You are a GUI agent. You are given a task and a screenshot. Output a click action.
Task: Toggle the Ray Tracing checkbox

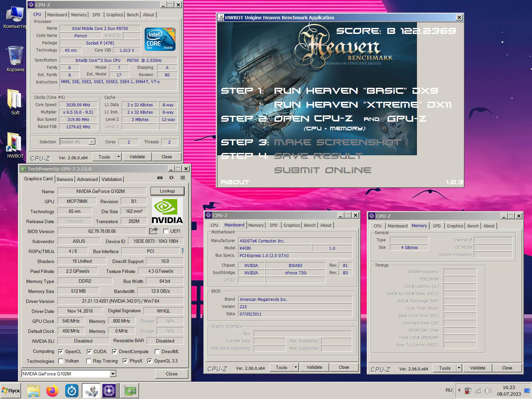89,361
